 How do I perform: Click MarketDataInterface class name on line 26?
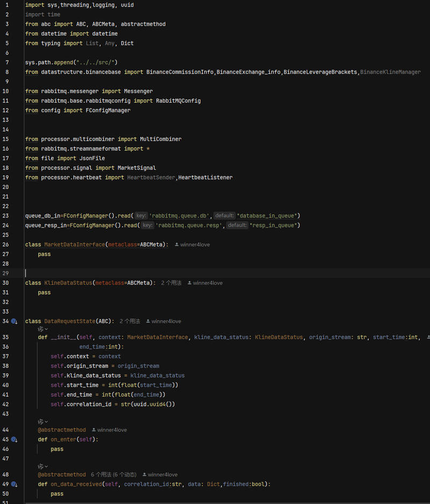(x=75, y=245)
